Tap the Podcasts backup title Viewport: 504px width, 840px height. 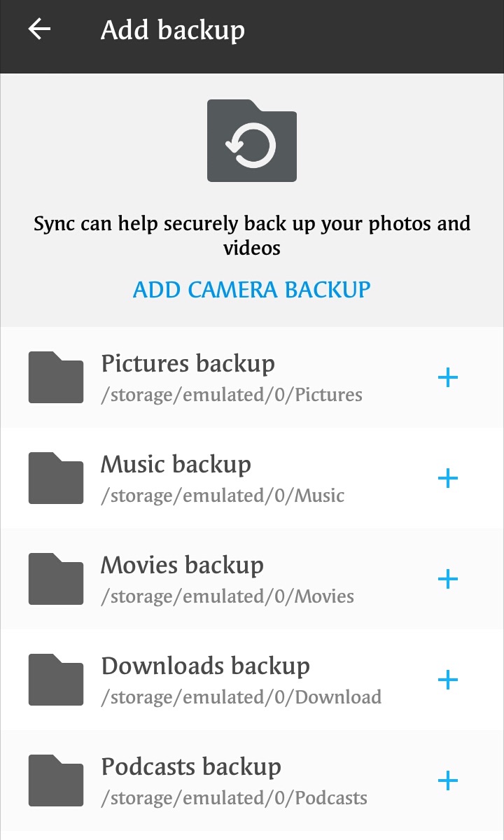(191, 766)
